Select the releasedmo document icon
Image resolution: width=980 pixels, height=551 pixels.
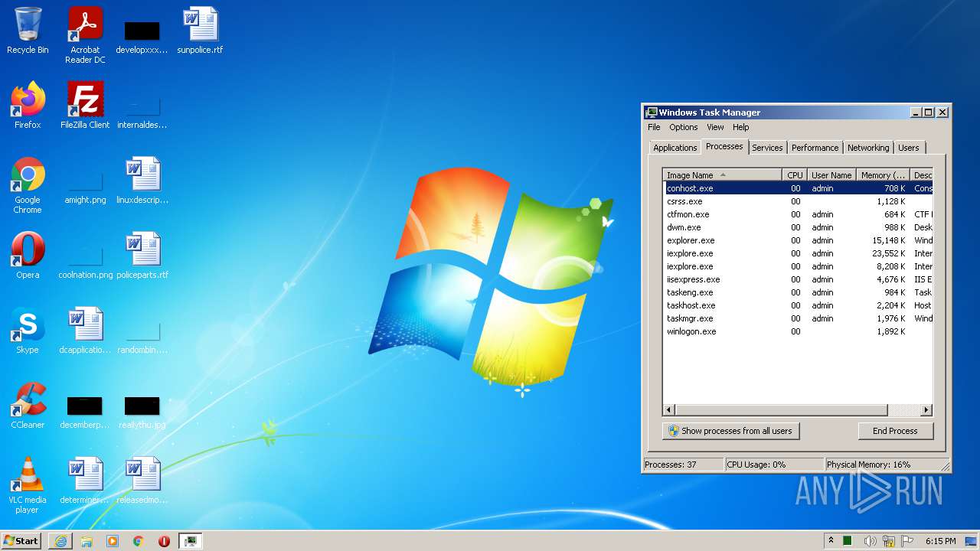(142, 481)
